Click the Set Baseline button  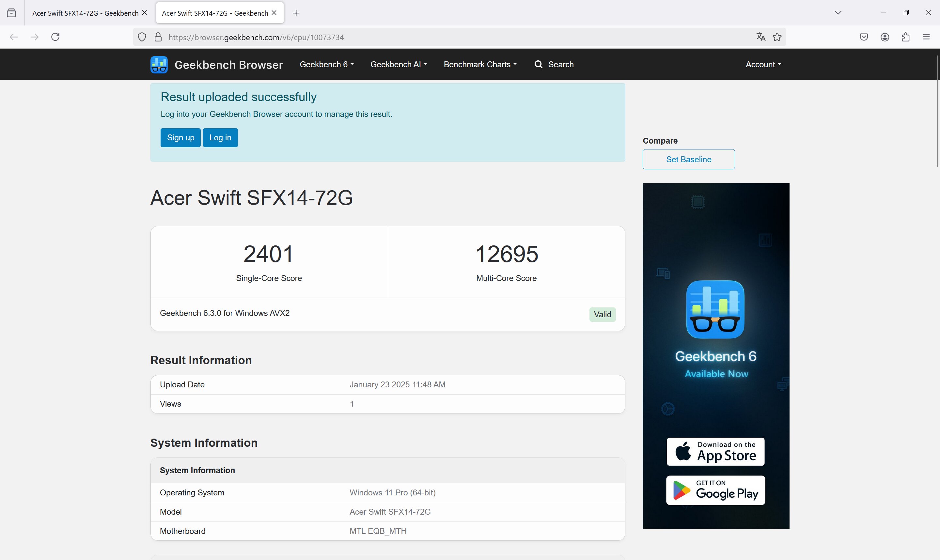click(x=689, y=159)
